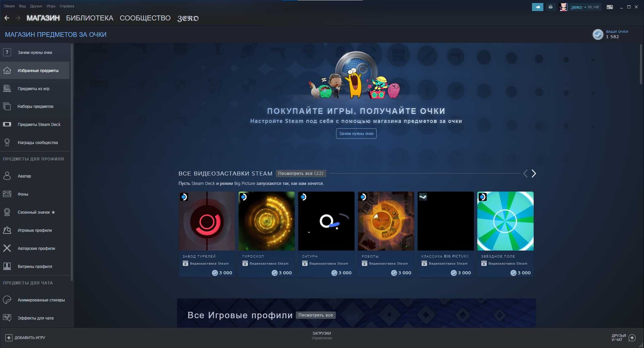Open the Игры menu
The width and height of the screenshot is (644, 348).
(51, 6)
